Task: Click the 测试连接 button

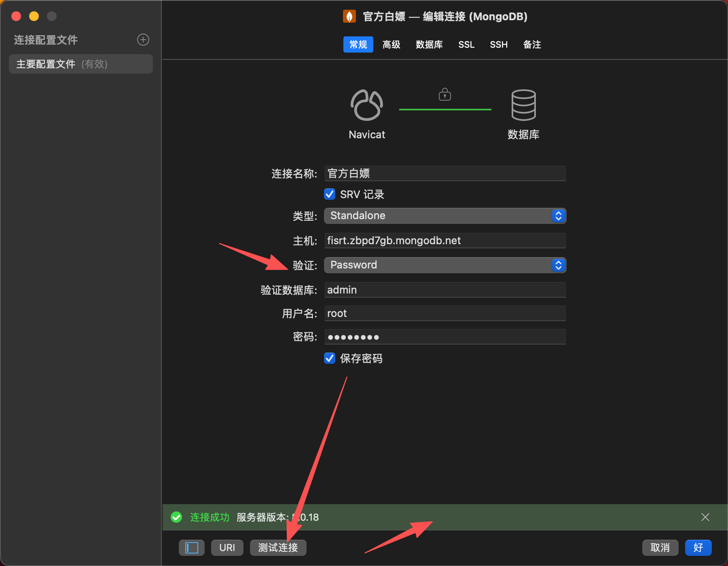Action: click(278, 548)
